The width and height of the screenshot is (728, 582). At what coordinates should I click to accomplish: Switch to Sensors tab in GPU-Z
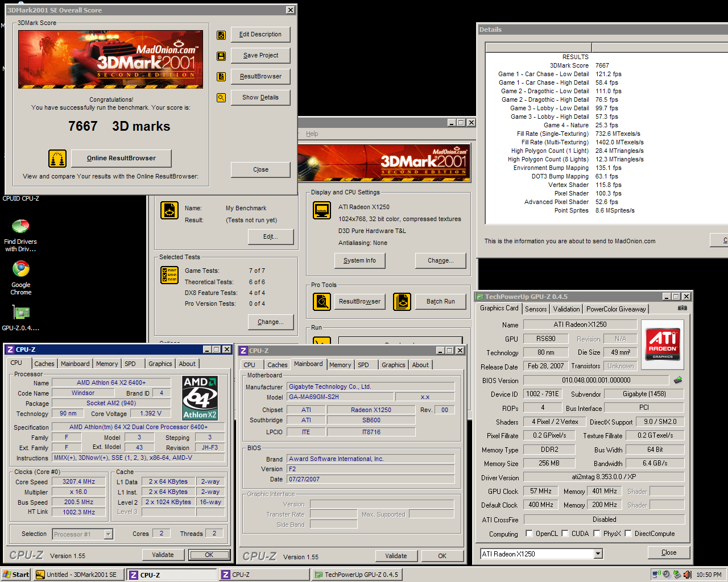536,309
